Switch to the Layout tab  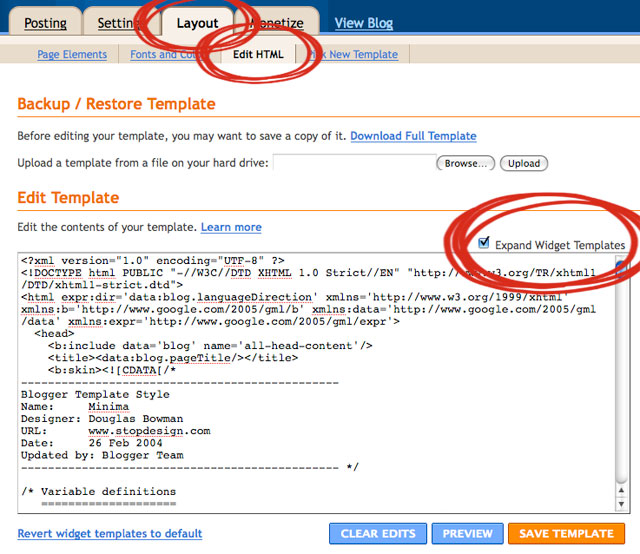pyautogui.click(x=198, y=23)
